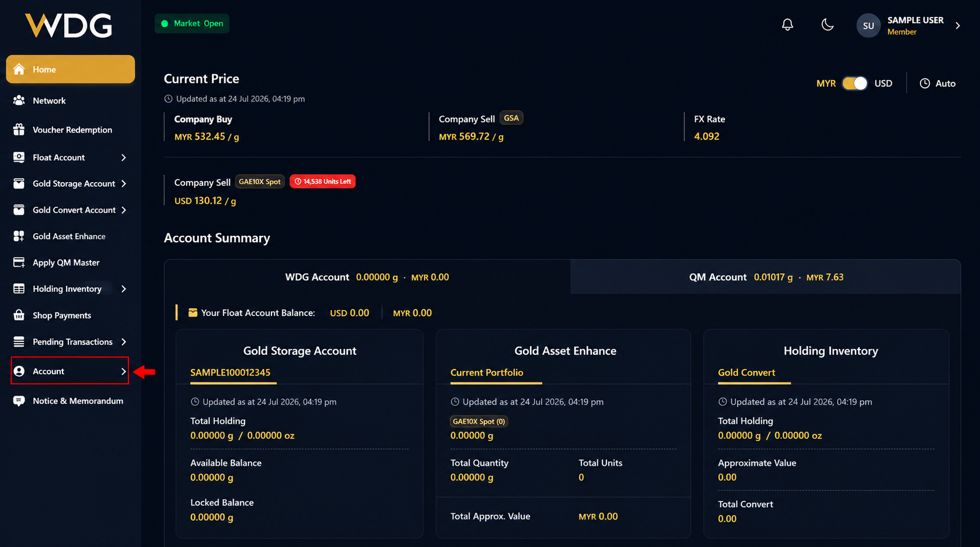Toggle dark mode moon icon

pyautogui.click(x=827, y=25)
